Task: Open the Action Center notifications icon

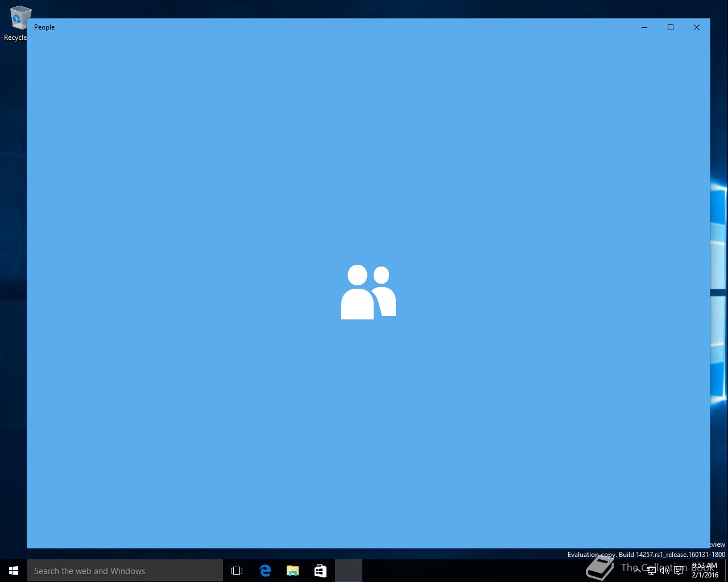Action: point(679,571)
